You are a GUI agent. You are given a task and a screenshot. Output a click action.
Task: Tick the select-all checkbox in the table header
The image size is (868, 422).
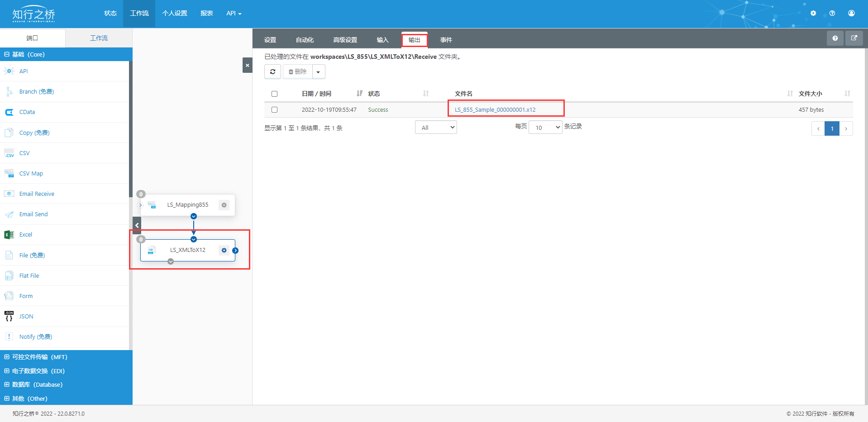tap(274, 94)
